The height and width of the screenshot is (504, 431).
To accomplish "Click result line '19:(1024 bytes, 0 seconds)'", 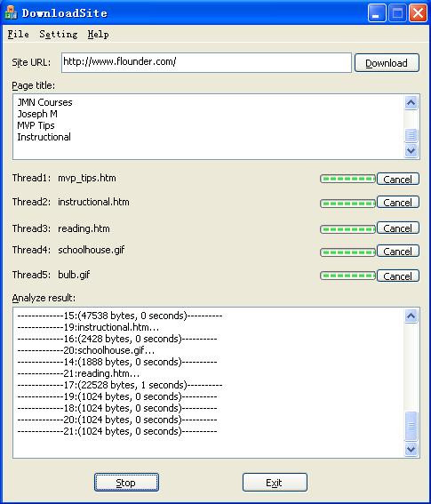I will click(117, 397).
